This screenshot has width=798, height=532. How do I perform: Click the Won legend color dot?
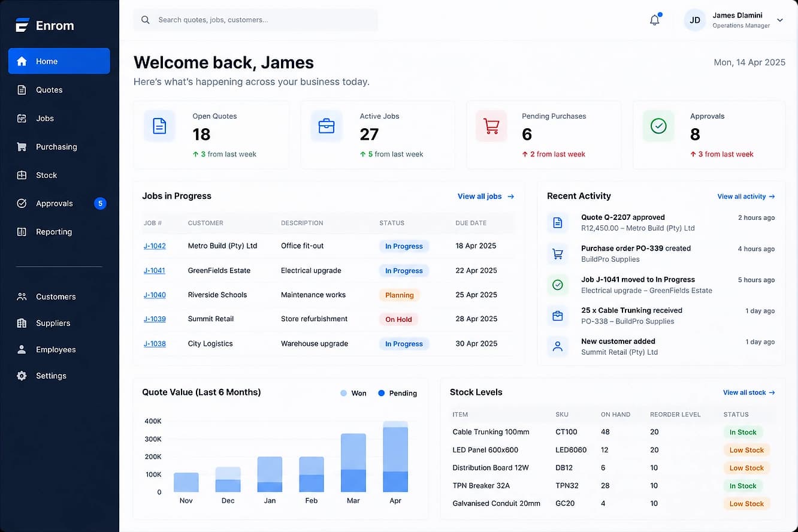(x=343, y=393)
